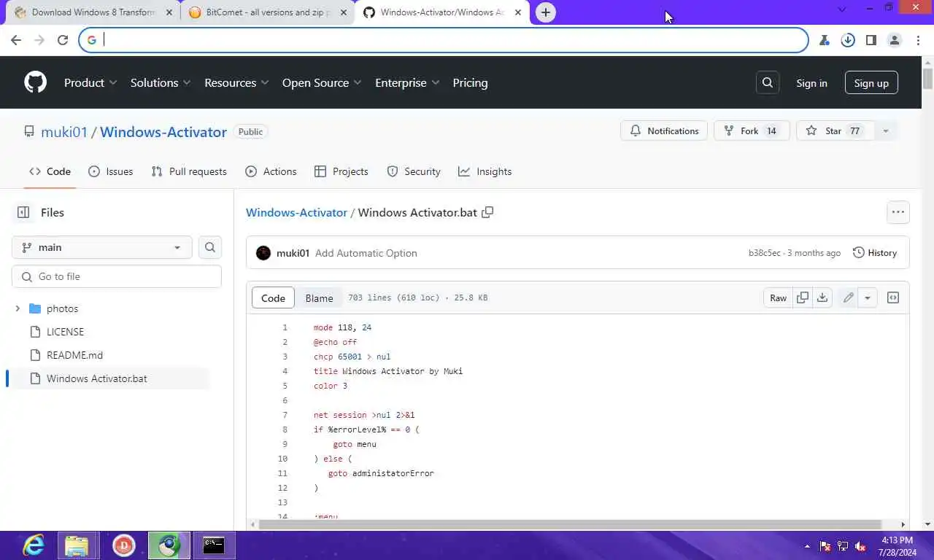Open the Chrome tab search chevron
Screen dimensions: 934x560
841,9
